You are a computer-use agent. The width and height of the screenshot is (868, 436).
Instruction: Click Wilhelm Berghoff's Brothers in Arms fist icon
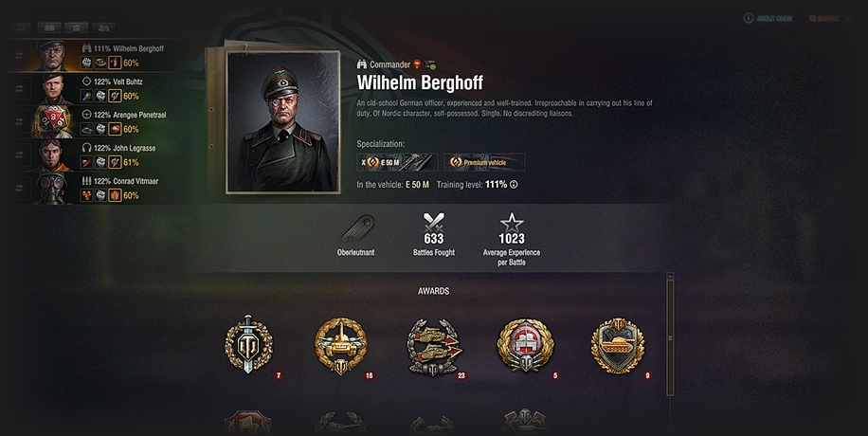tap(87, 63)
